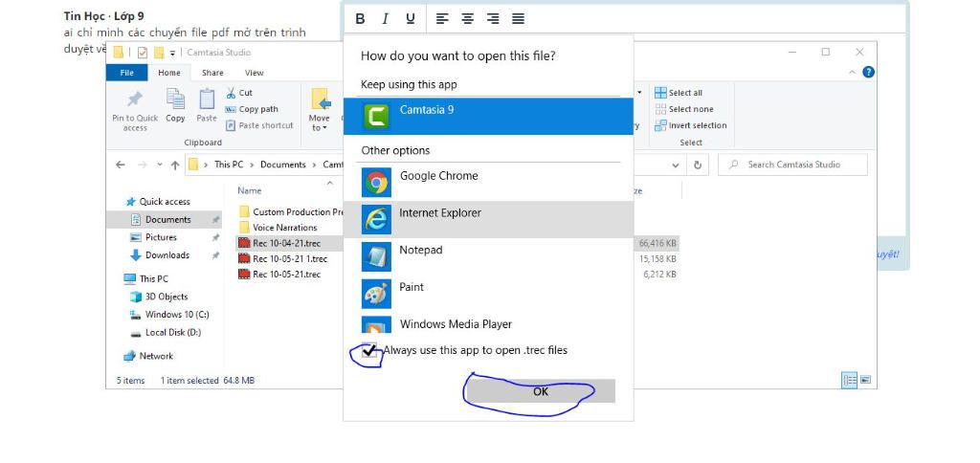Choose Windows Media Player to open file

click(488, 323)
